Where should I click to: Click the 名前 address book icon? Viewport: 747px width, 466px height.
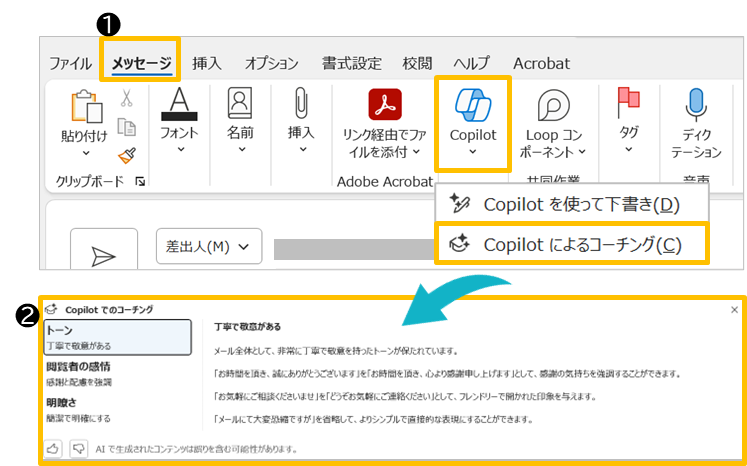click(240, 103)
